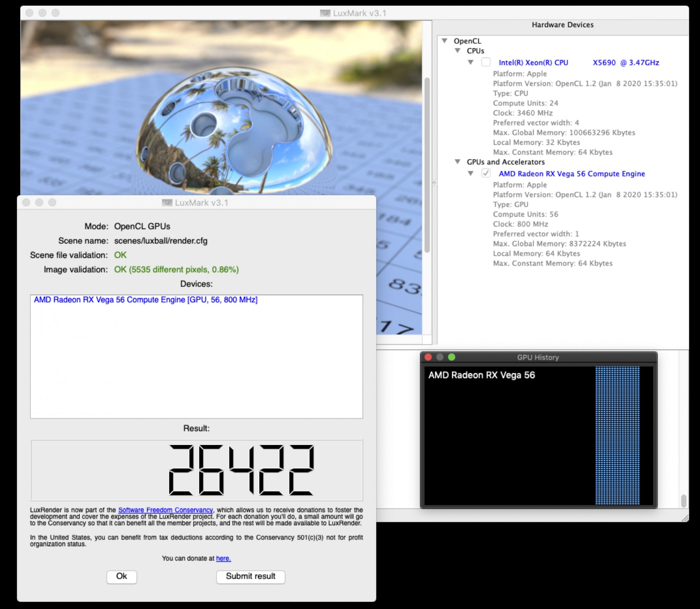Collapse AMD Radeon Vega 56 details arrow
Image resolution: width=700 pixels, height=609 pixels.
(471, 173)
